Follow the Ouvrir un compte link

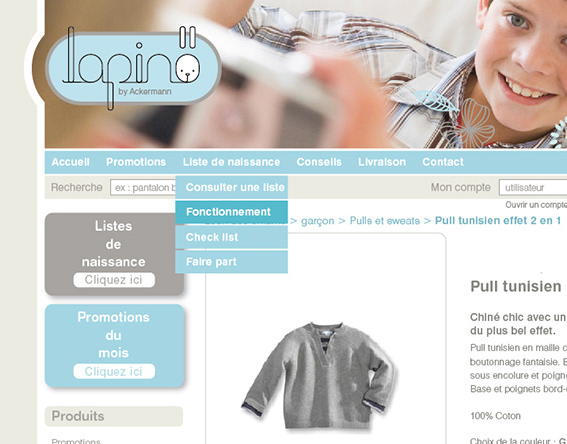pyautogui.click(x=536, y=205)
